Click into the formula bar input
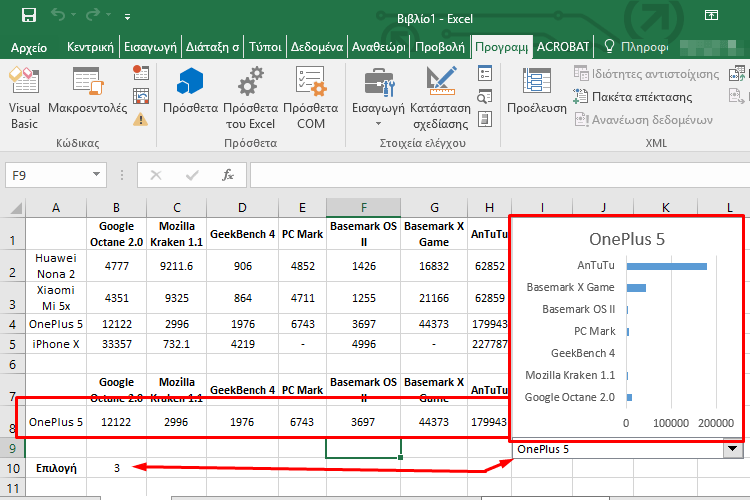750x500 pixels. pyautogui.click(x=499, y=175)
